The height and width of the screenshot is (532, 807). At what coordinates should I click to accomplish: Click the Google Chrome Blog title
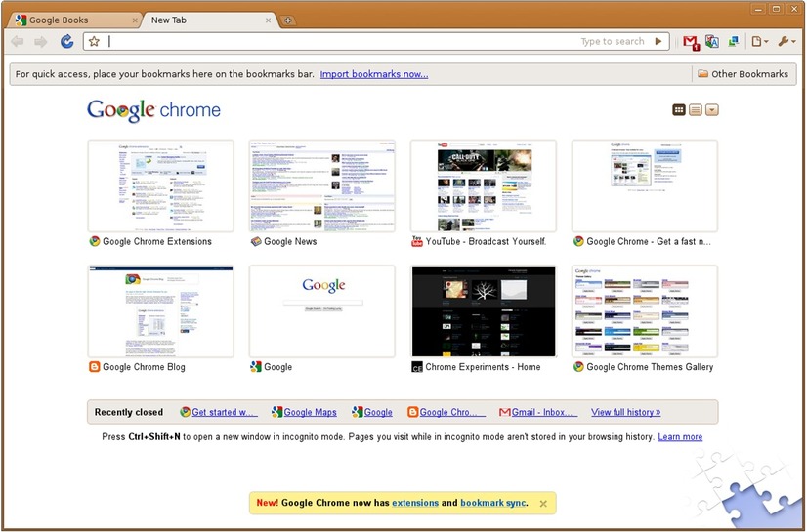(144, 366)
